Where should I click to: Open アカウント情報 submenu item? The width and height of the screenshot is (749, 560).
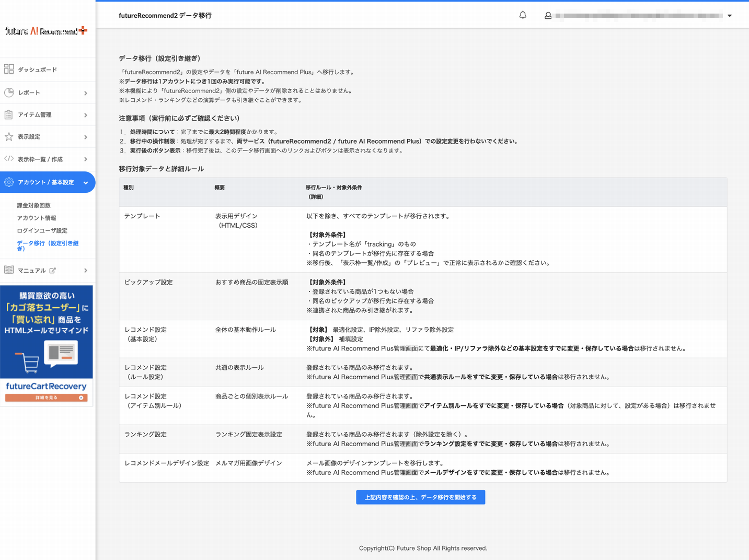tap(37, 218)
